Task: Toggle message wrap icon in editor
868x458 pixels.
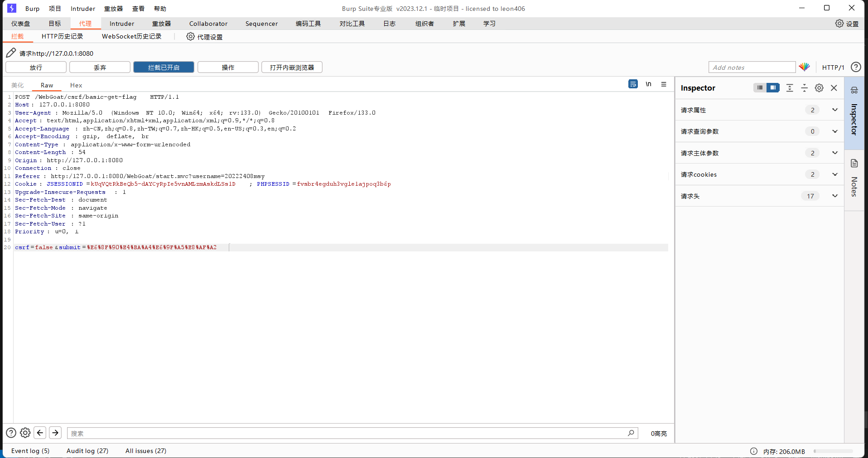Action: (633, 84)
